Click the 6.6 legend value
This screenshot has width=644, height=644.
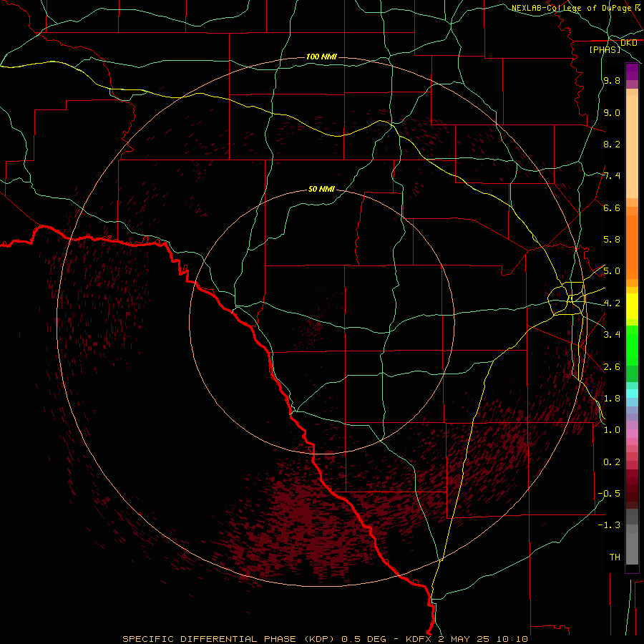pos(612,208)
